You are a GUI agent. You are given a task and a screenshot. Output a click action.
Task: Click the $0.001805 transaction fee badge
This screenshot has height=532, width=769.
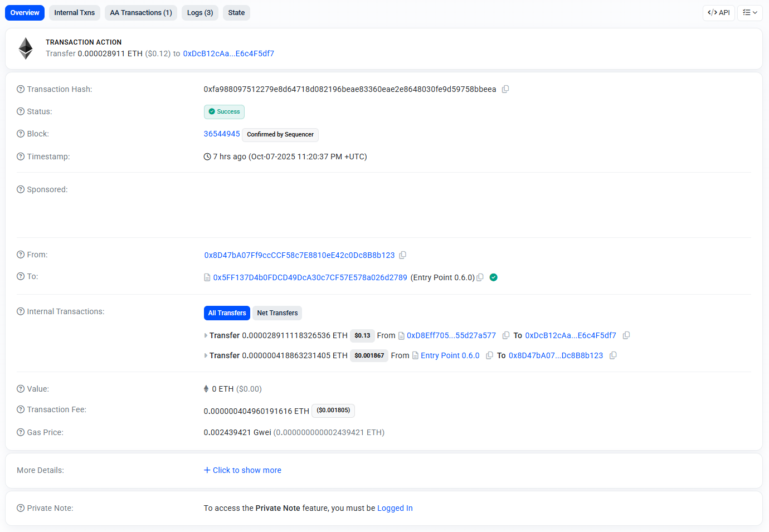(333, 411)
